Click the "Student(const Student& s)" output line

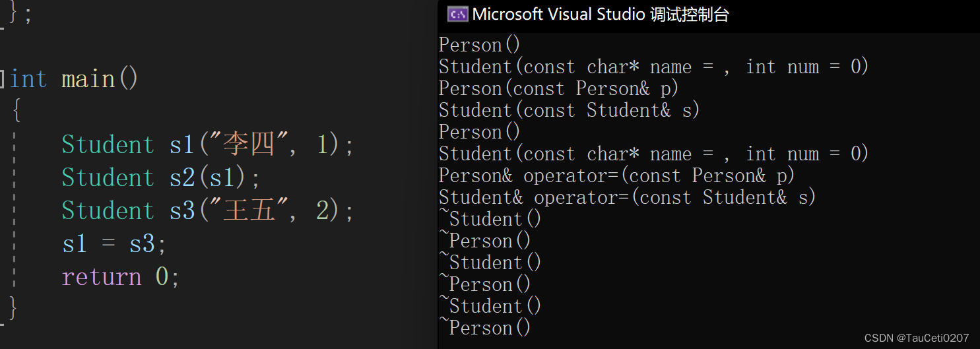(x=569, y=110)
